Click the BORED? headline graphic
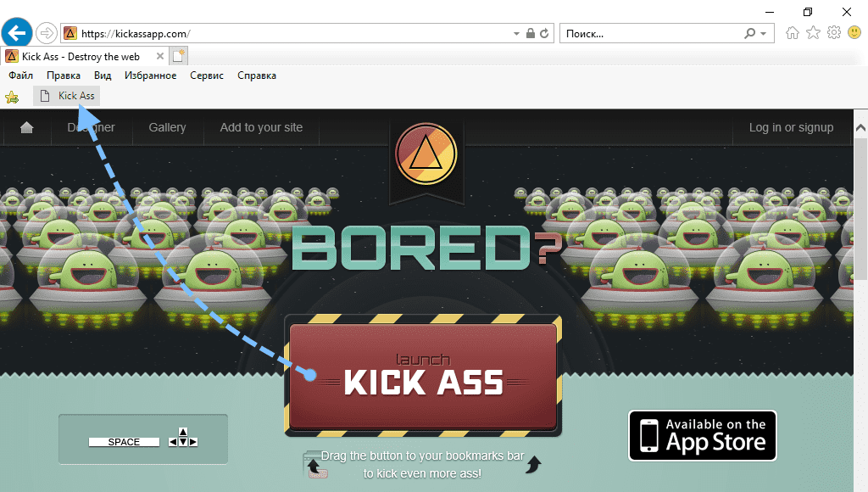 [427, 248]
